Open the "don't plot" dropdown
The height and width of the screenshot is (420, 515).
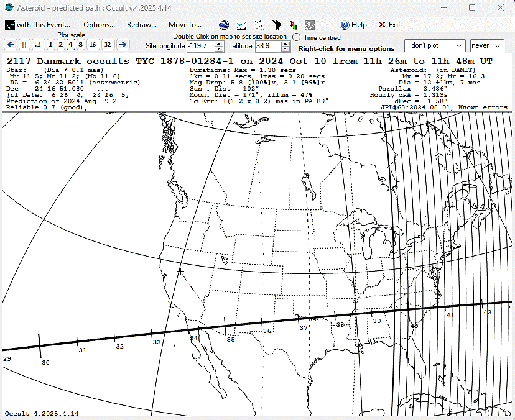tap(435, 45)
